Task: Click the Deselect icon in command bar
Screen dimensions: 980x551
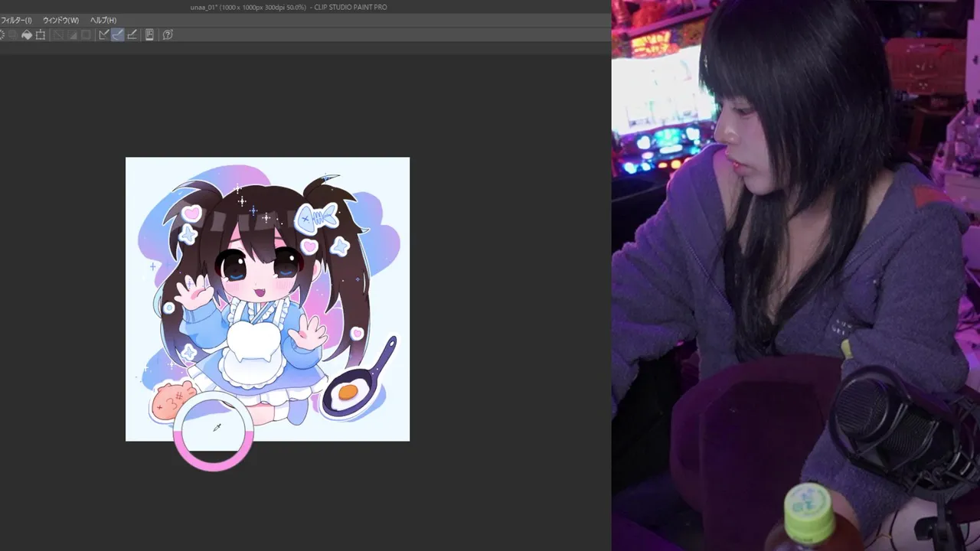Action: coord(57,34)
